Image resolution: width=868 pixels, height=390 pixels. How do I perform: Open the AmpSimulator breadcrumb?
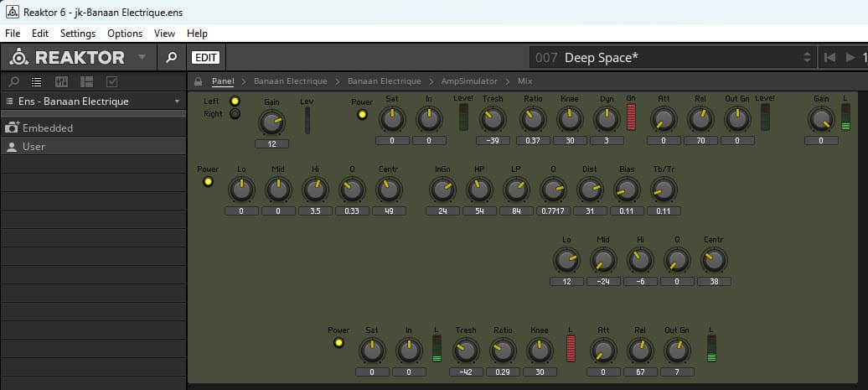tap(469, 81)
